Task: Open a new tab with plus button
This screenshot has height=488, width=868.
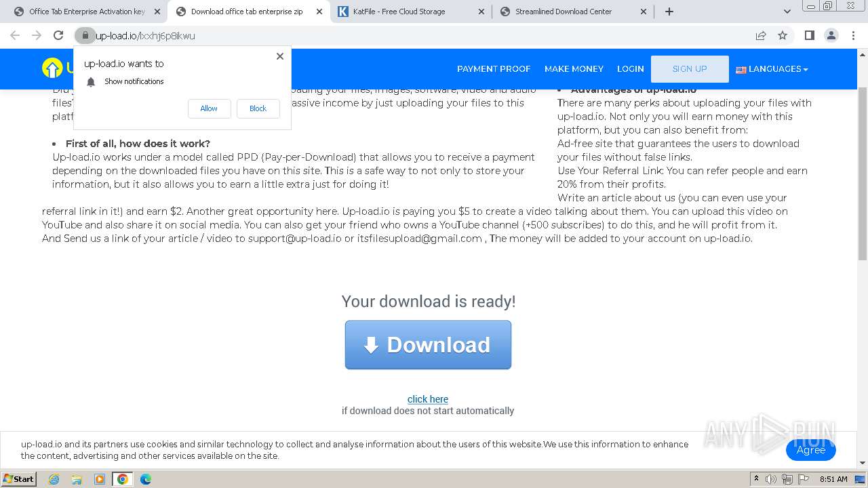Action: tap(669, 12)
